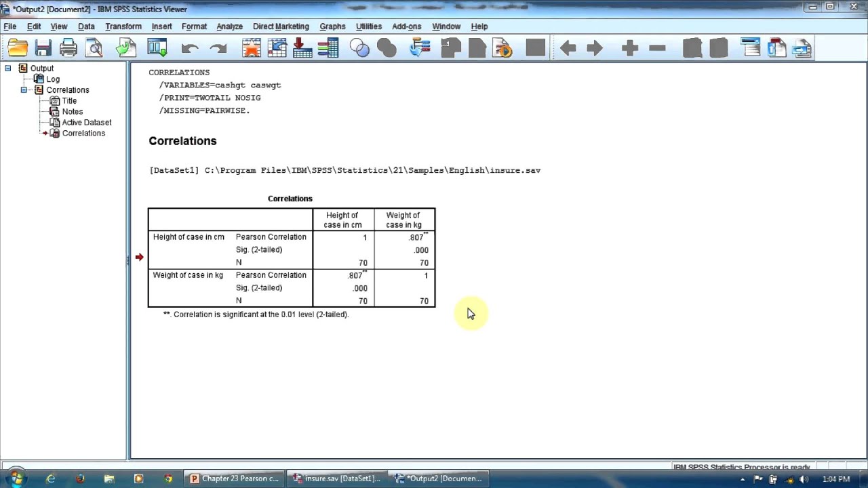
Task: Click the taskbar volume speaker icon
Action: pos(804,479)
